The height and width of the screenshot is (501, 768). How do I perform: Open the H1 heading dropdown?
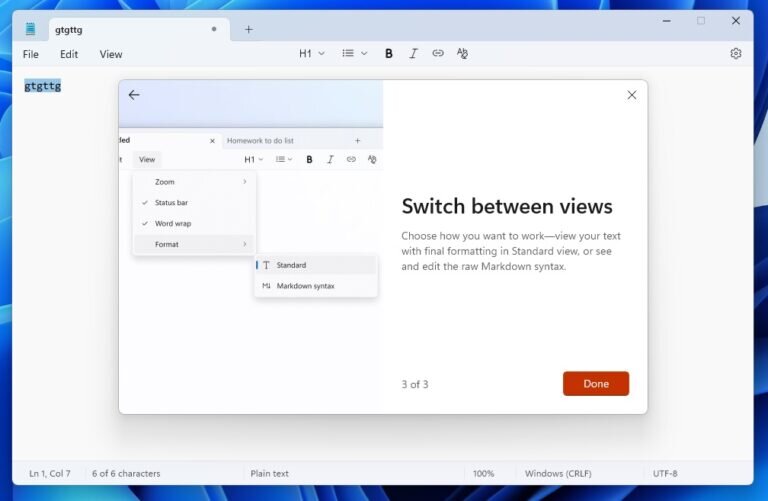coord(311,54)
